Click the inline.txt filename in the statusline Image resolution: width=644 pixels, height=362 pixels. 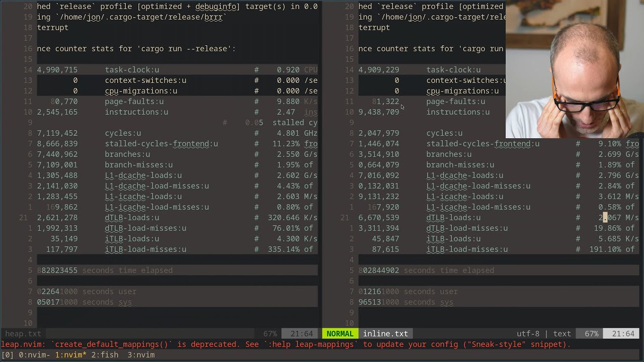coord(385,333)
